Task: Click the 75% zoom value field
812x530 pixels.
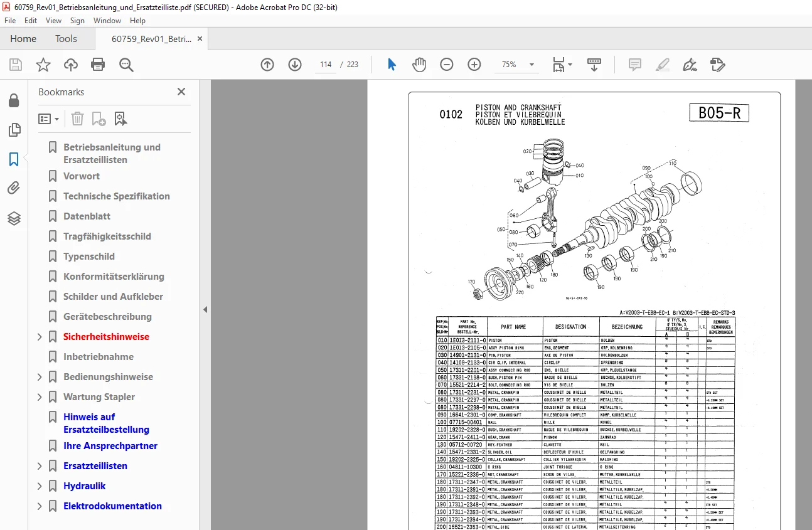Action: [509, 65]
